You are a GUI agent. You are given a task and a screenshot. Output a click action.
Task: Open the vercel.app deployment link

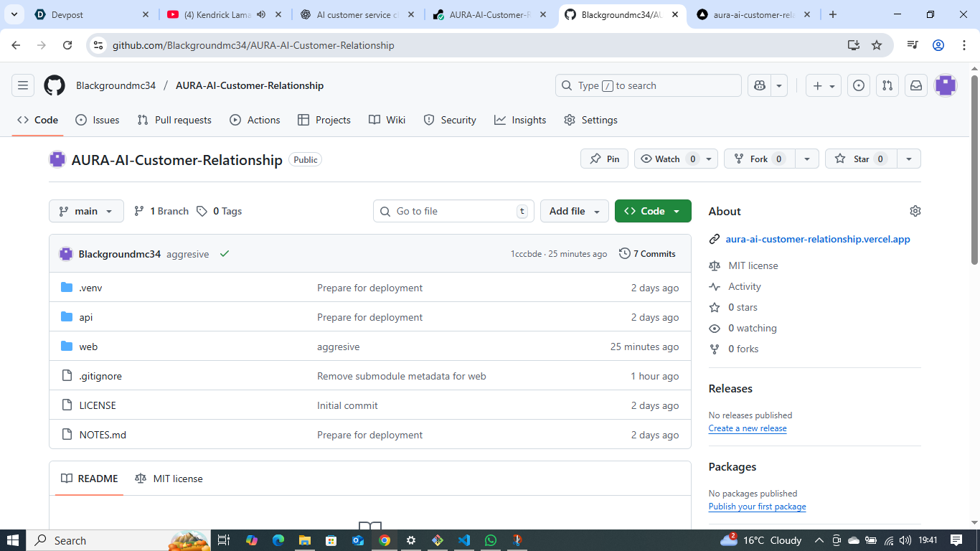(x=818, y=239)
